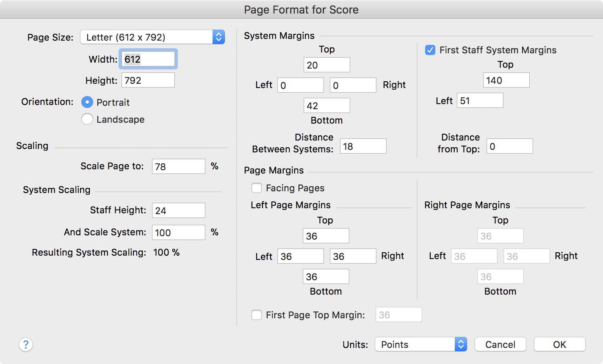Viewport: 603px width, 364px height.
Task: Enable First Page Top Margin checkbox
Action: click(257, 315)
